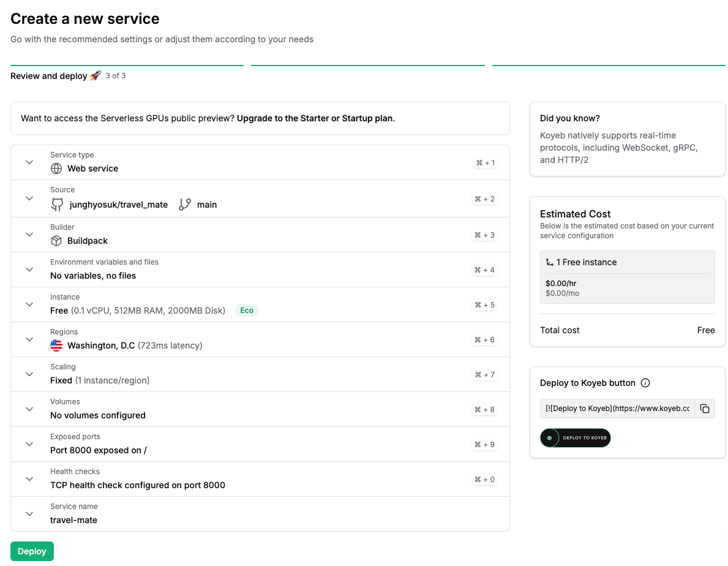Click Port 8000 exposed on / text
The height and width of the screenshot is (566, 728).
point(99,450)
